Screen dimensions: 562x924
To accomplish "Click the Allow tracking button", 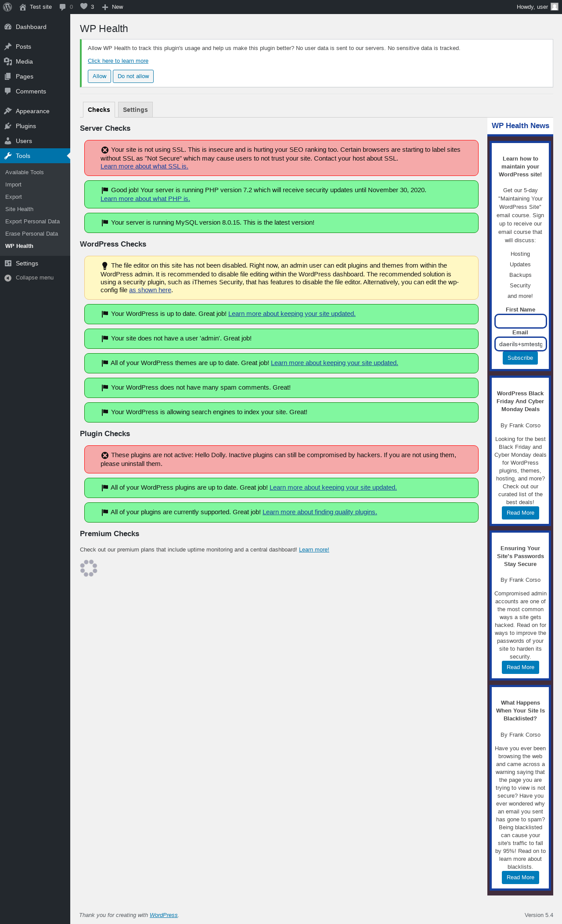I will [x=99, y=76].
